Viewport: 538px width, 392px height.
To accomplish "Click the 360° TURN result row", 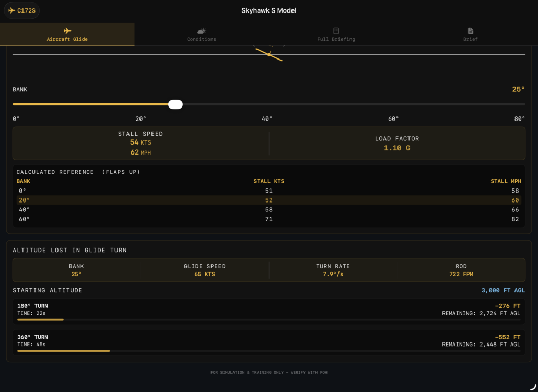I will [x=269, y=342].
